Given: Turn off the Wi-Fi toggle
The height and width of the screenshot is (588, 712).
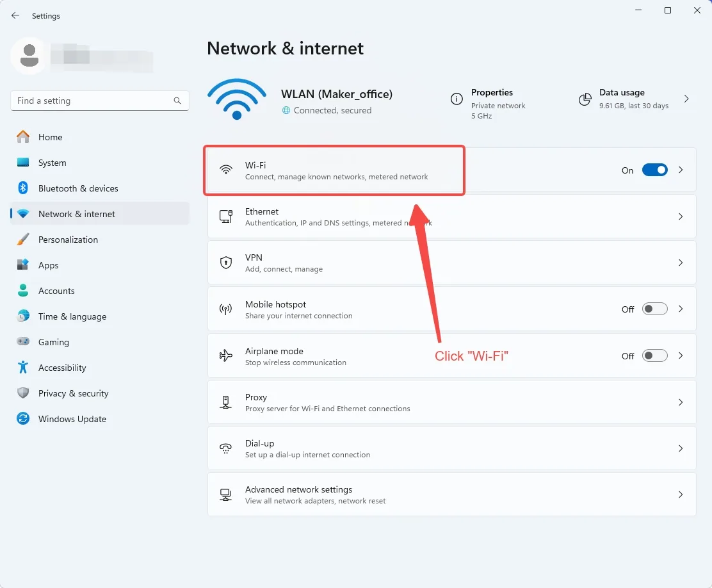Looking at the screenshot, I should [x=654, y=170].
